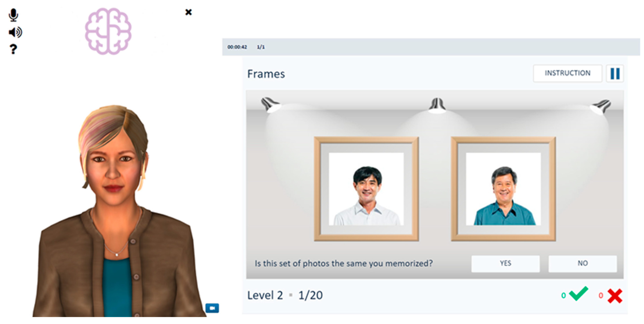
Task: Answer YES to the memorized photos question
Action: tap(505, 263)
